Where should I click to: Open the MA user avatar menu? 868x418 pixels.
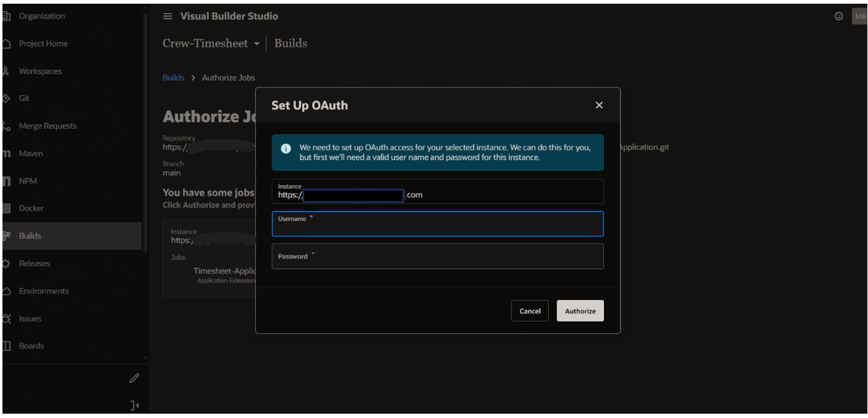[x=859, y=17]
